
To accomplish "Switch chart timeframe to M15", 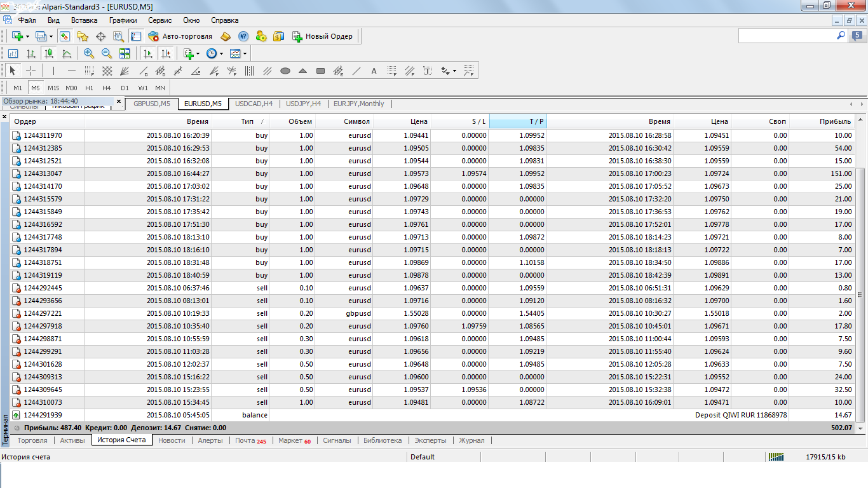I will click(53, 88).
